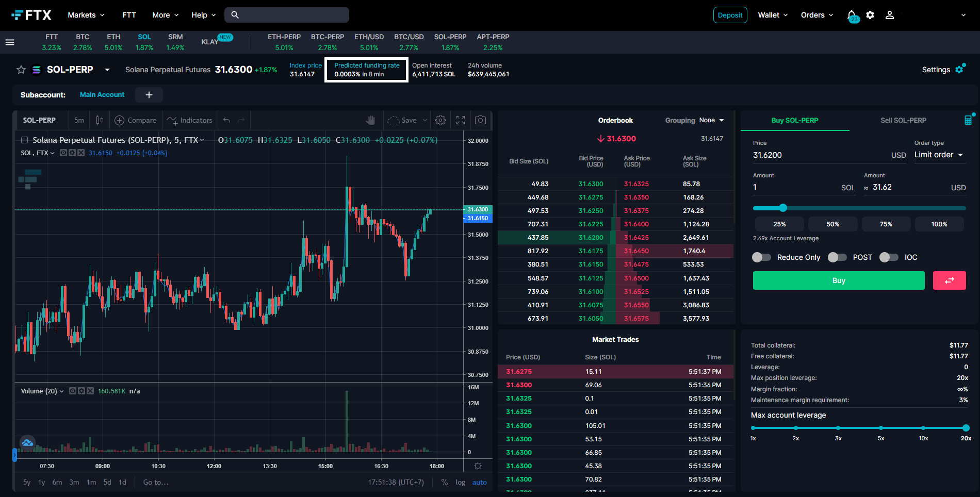Click the swap arrows button beside Buy
Viewport: 980px width, 497px height.
click(949, 280)
